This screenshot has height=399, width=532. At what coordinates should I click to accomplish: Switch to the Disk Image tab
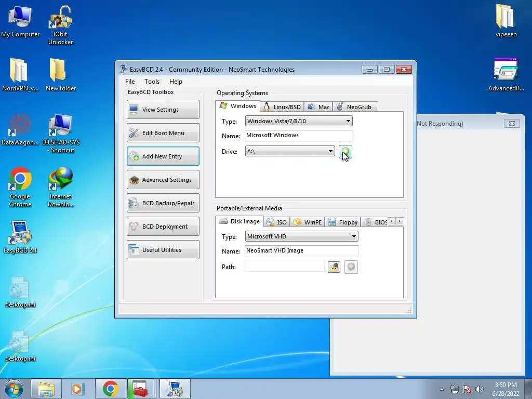coord(240,221)
